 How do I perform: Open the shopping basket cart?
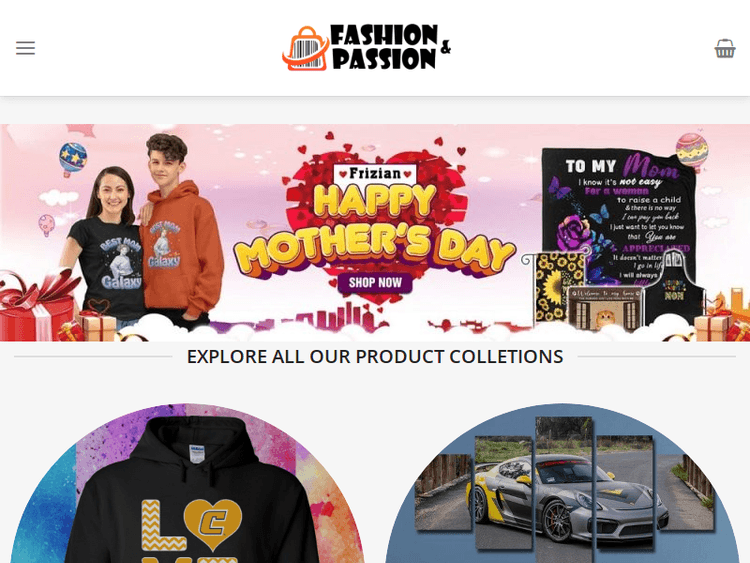click(x=725, y=48)
